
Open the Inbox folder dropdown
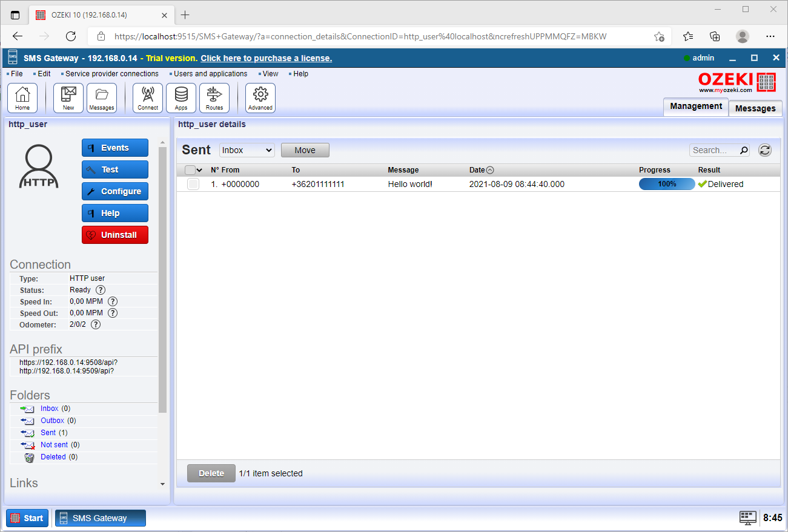(x=247, y=150)
